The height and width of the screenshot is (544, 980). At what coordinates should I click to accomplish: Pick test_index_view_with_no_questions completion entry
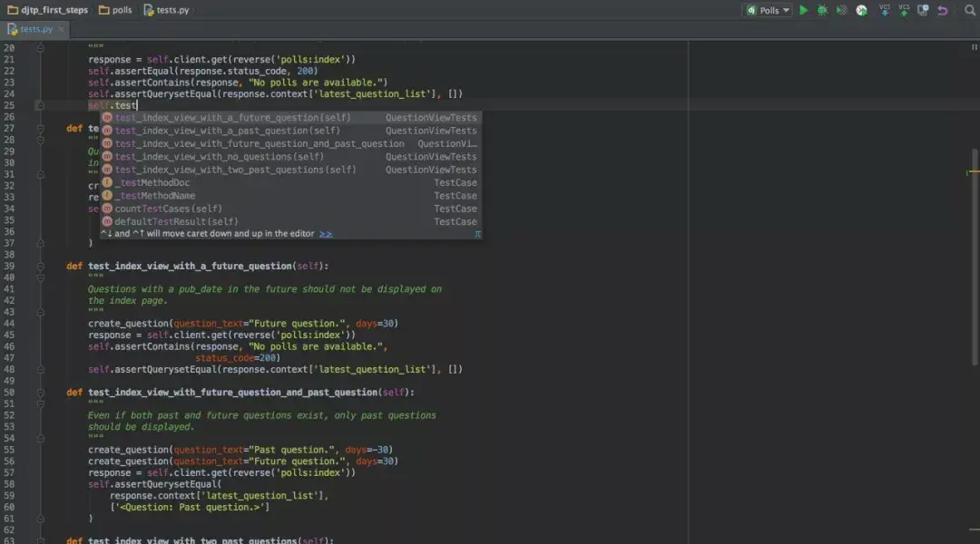click(x=291, y=157)
